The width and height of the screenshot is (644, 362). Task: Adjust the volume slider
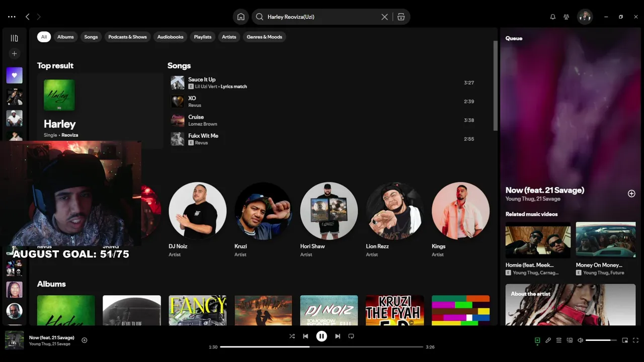[601, 340]
